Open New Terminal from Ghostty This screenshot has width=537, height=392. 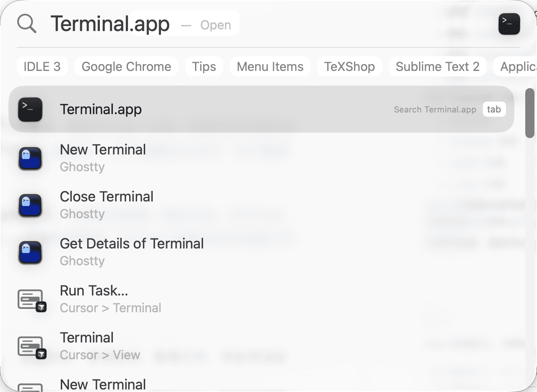pyautogui.click(x=103, y=149)
